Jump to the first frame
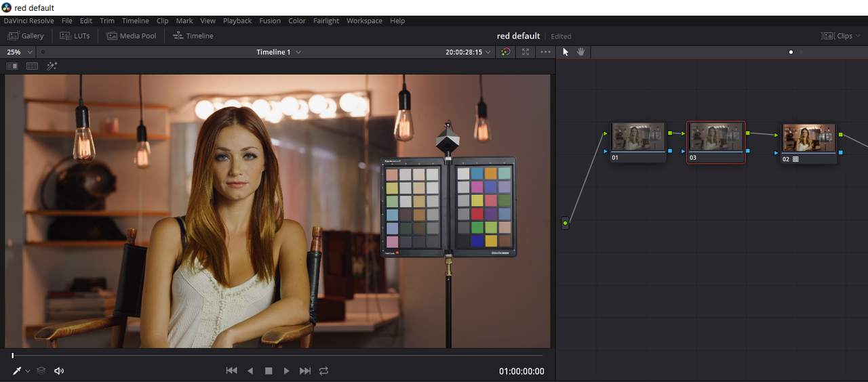 tap(231, 370)
